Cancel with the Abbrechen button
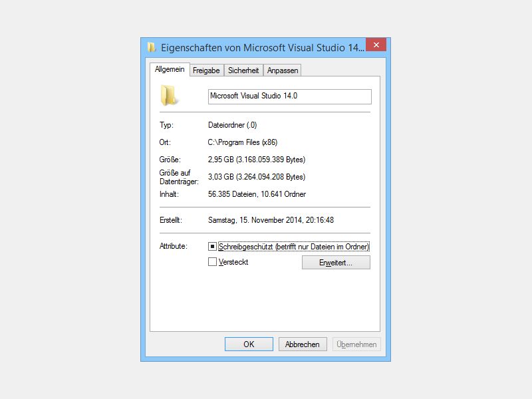Screen dimensions: 532x399 (x=303, y=344)
